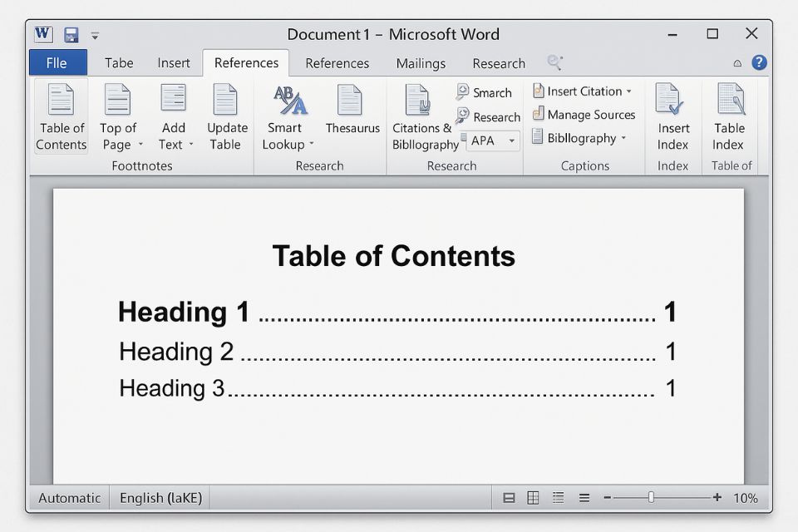Switch to the Mailings tab
The width and height of the screenshot is (798, 532).
coord(421,63)
